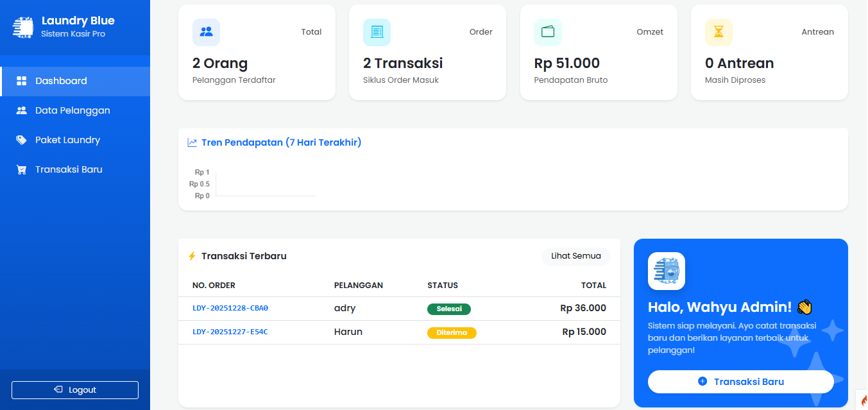
Task: Click the Transaksi Baru cart icon in sidebar
Action: click(x=21, y=169)
